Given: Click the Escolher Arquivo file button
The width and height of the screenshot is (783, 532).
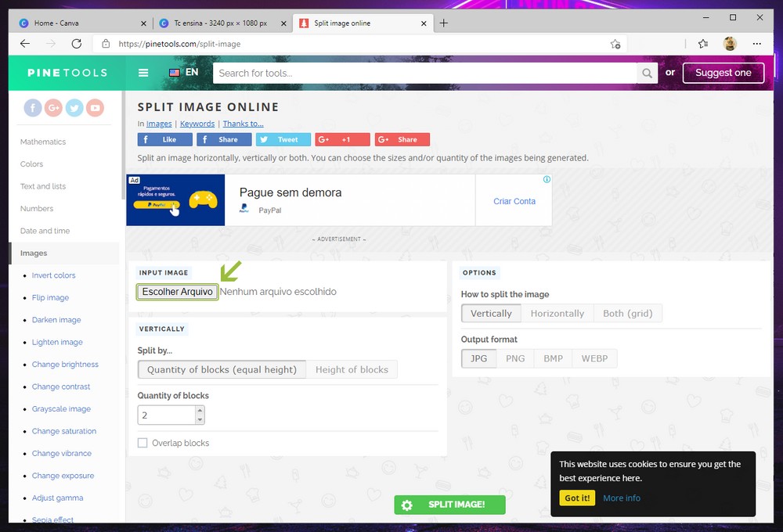Looking at the screenshot, I should pos(177,292).
